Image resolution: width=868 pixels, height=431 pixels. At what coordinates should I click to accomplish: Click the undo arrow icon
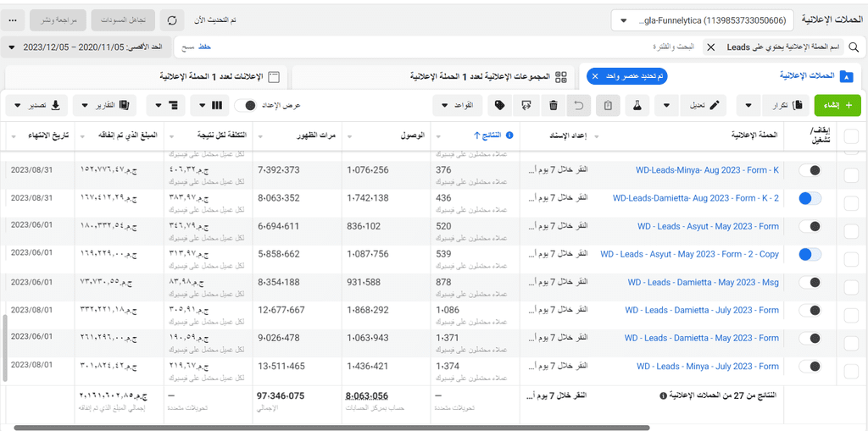[x=580, y=105]
